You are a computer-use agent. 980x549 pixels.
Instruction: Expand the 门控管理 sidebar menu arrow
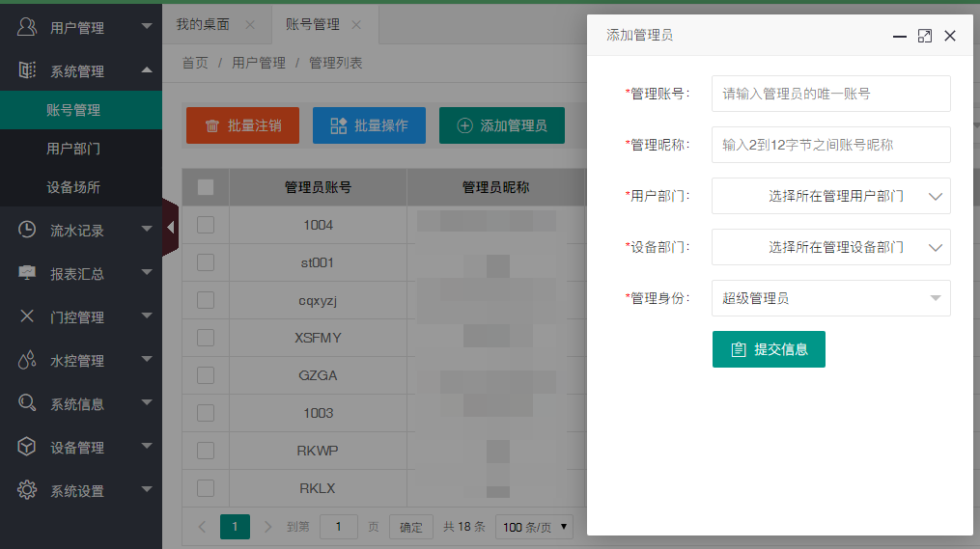tap(147, 316)
